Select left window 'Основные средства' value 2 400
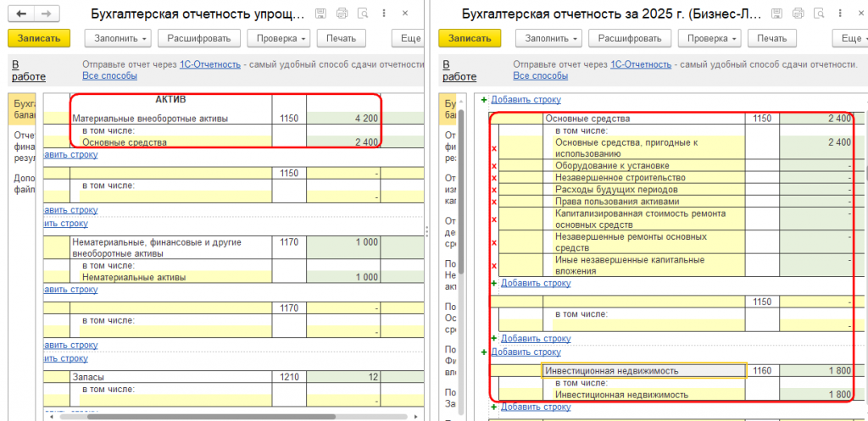 coord(343,142)
